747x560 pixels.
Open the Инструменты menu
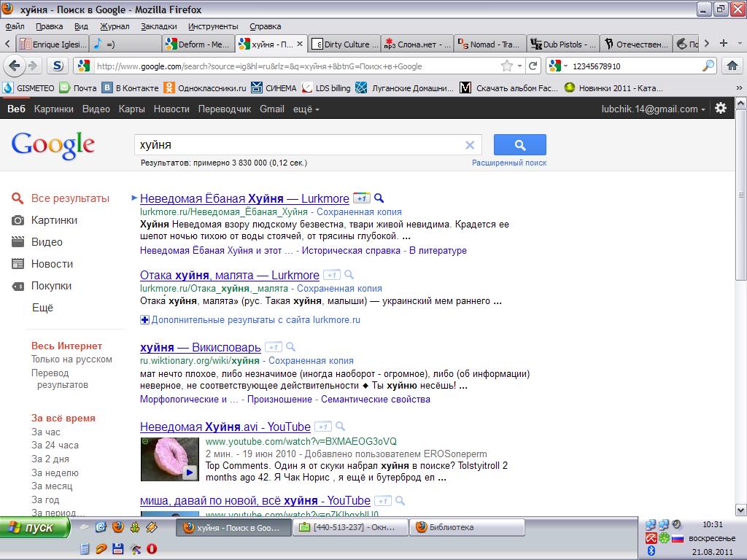[x=213, y=27]
